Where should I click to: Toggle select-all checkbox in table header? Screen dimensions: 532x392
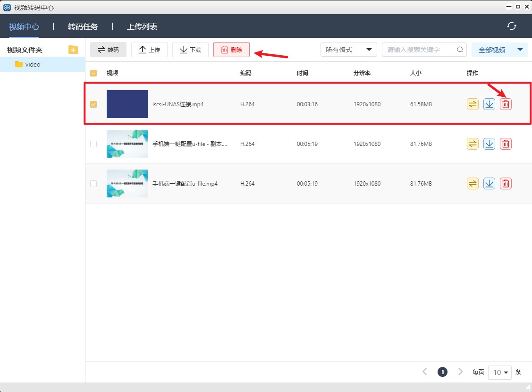(x=93, y=73)
